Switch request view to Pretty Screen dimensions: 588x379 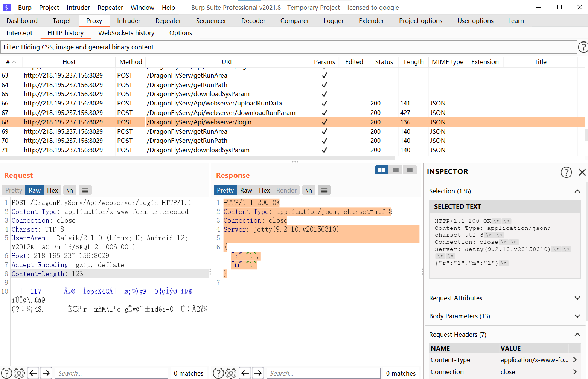click(14, 190)
